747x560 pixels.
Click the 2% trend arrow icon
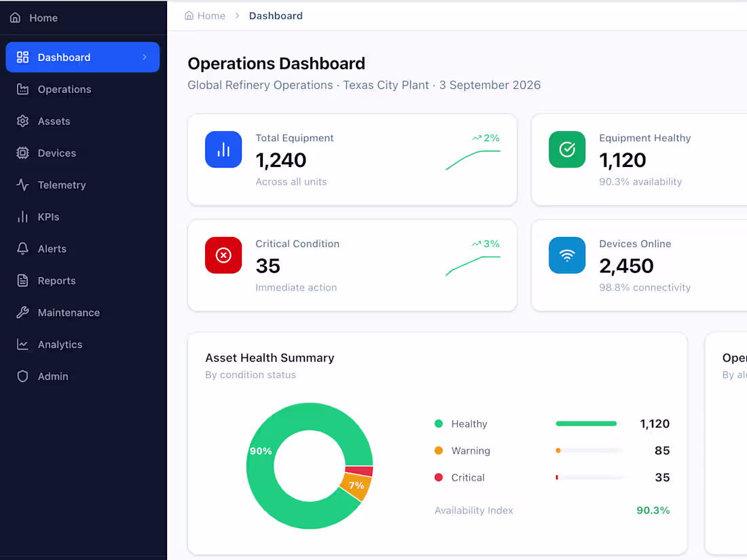(x=477, y=138)
